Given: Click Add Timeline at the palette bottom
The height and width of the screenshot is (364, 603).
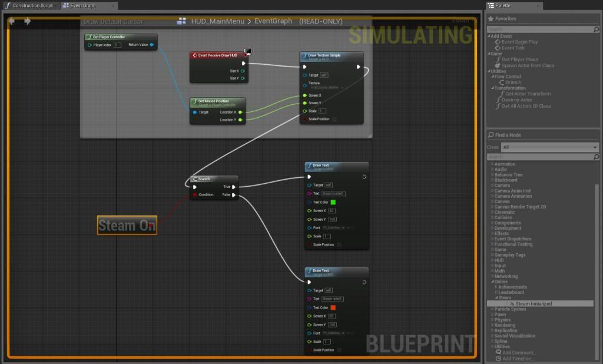Looking at the screenshot, I should pyautogui.click(x=518, y=358).
